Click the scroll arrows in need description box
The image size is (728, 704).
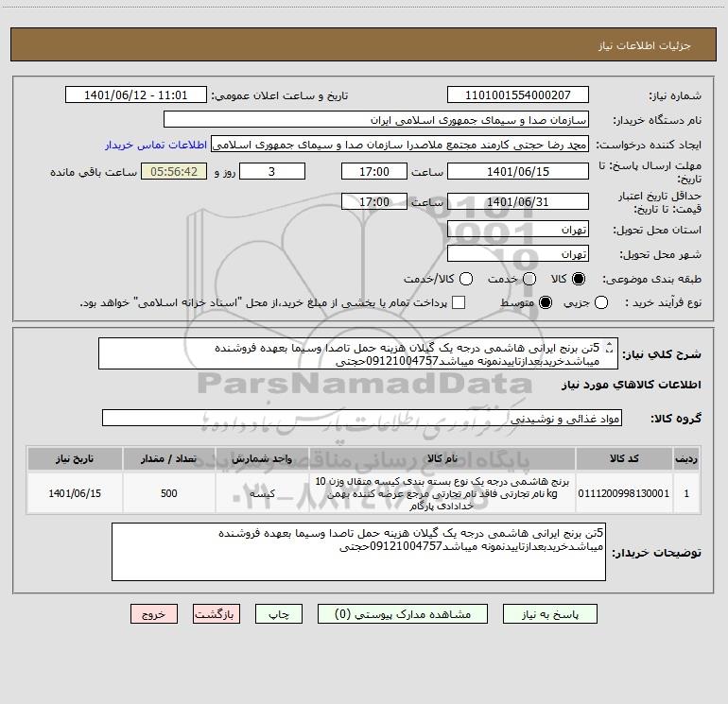tap(610, 347)
